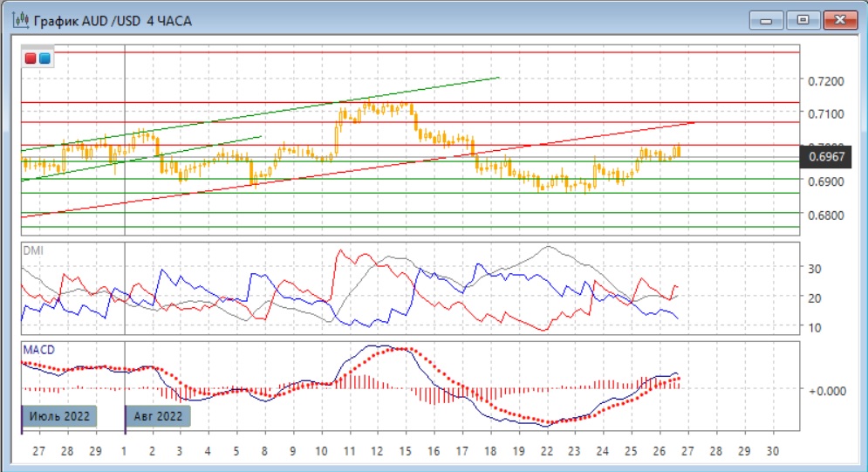Viewport: 868px width, 472px height.
Task: Click the DMI indicator label
Action: coord(32,250)
